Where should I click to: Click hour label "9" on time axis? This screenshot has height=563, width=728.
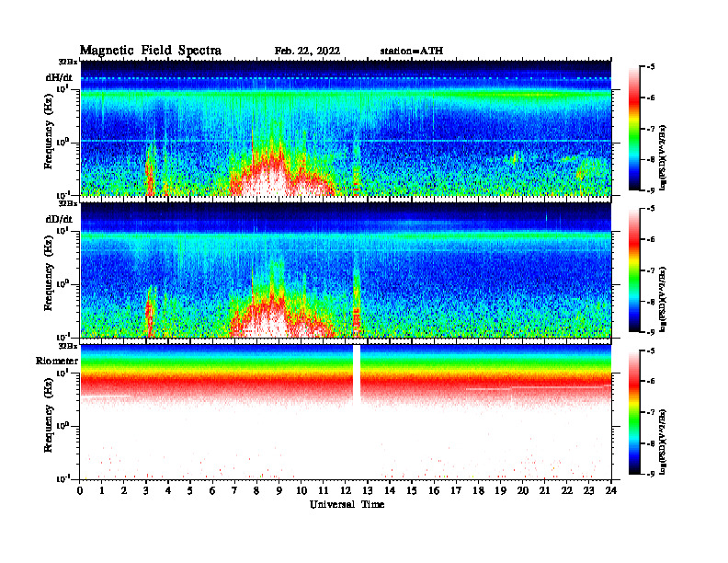[x=279, y=490]
